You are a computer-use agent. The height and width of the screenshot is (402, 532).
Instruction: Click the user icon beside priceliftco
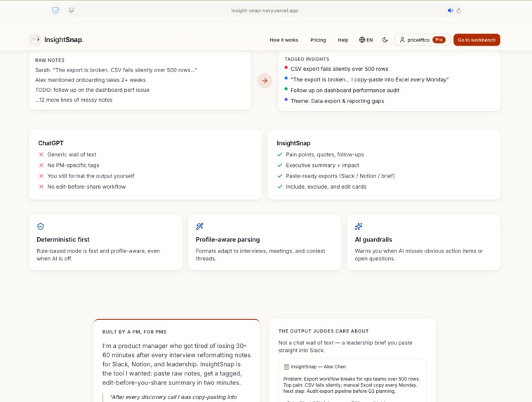tap(402, 40)
